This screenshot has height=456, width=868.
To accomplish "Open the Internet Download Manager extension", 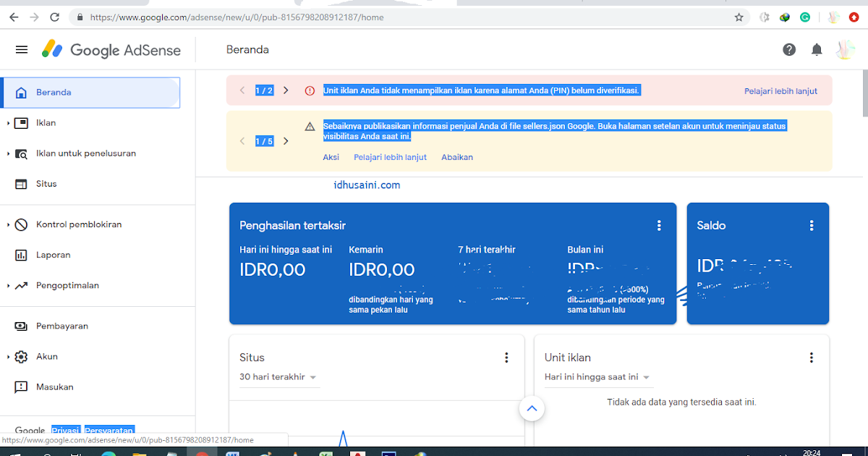I will point(785,17).
